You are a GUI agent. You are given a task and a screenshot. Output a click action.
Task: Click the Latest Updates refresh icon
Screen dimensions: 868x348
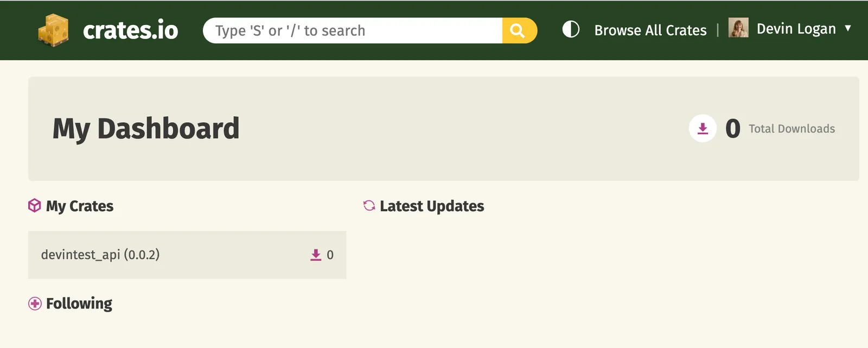point(369,206)
